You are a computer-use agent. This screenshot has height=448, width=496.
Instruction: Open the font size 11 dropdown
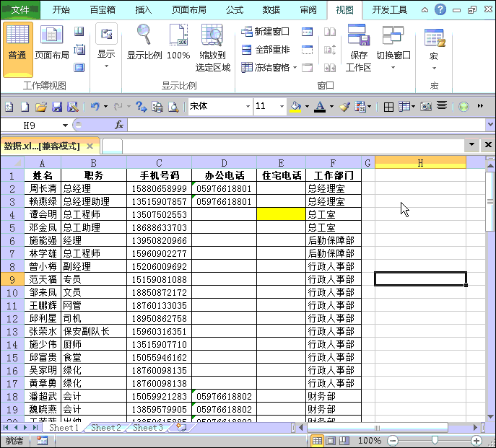282,107
